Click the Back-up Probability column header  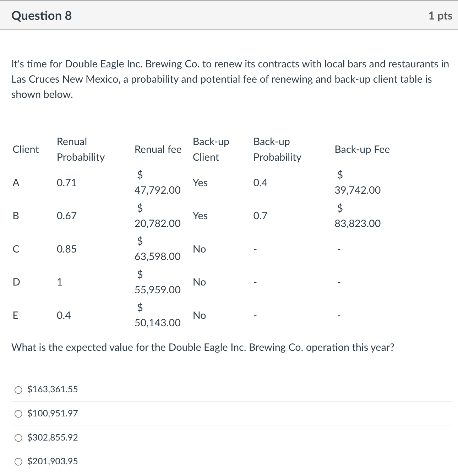277,149
